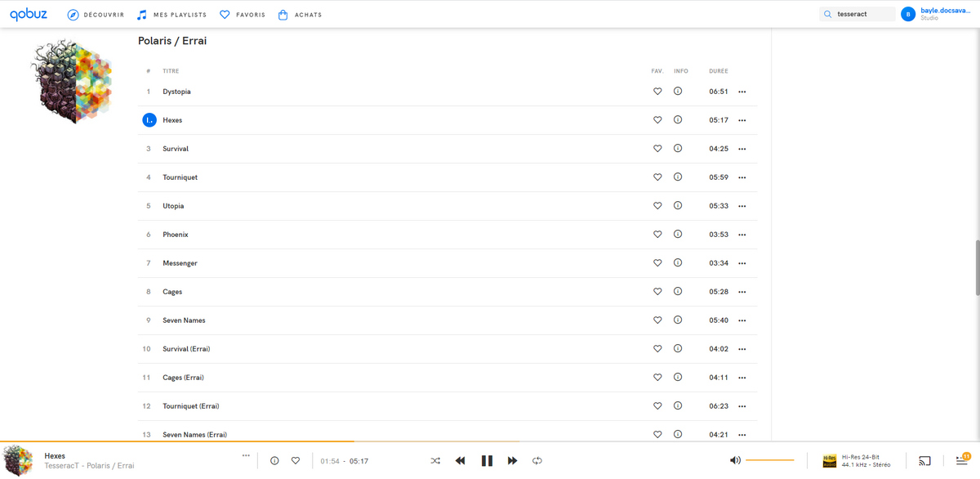The width and height of the screenshot is (980, 479).
Task: Open more options in the player bar
Action: click(x=246, y=455)
